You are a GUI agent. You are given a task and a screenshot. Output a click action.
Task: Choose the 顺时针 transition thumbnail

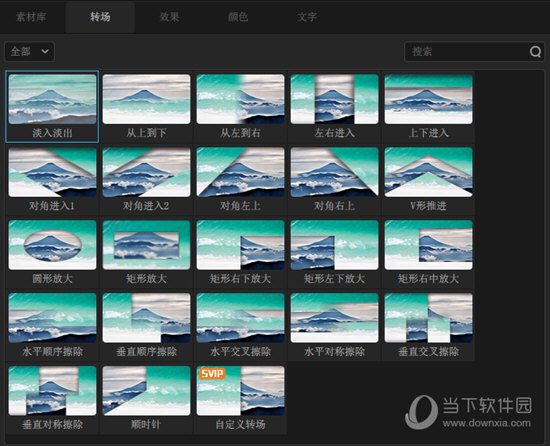(x=146, y=391)
